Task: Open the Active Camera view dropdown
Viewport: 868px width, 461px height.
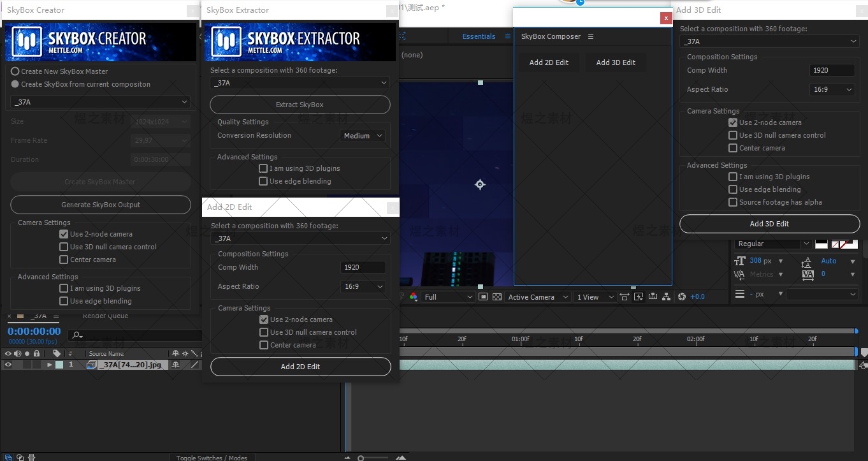Action: point(537,297)
